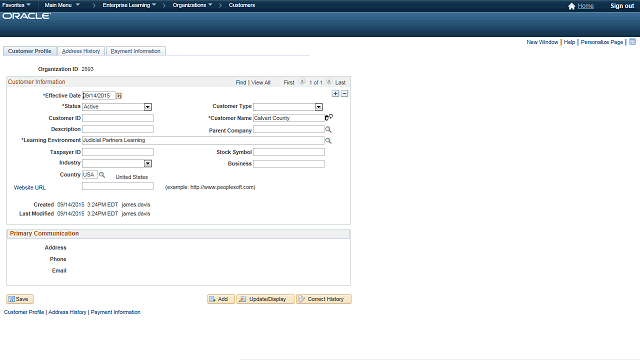Focus the Business field
The height and width of the screenshot is (360, 640).
point(289,164)
